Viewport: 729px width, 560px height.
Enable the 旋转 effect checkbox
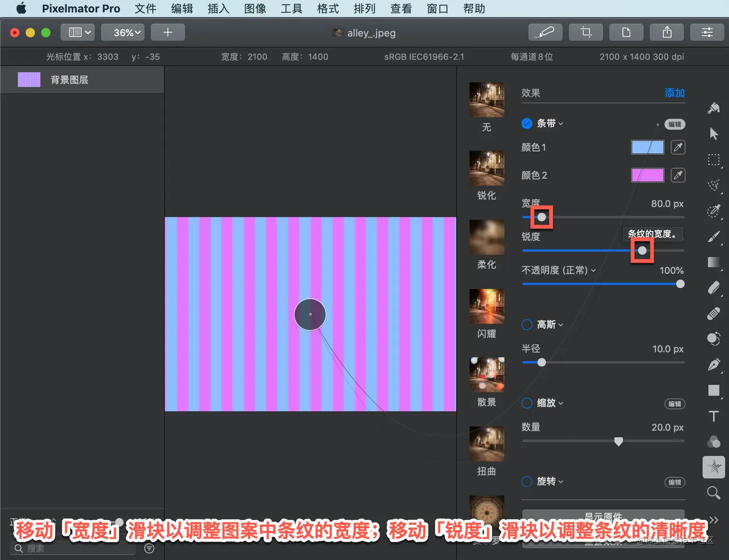tap(527, 481)
